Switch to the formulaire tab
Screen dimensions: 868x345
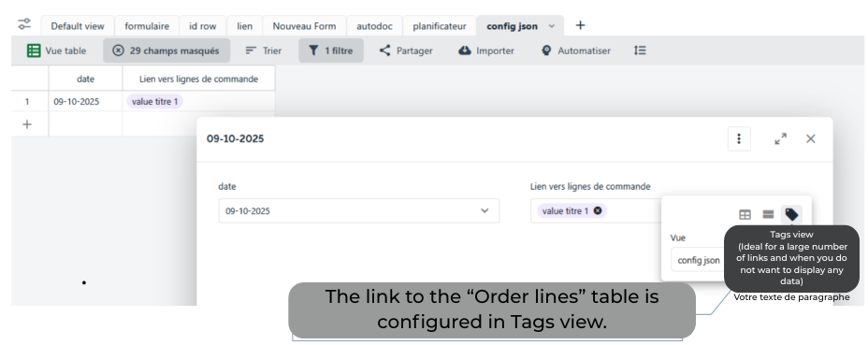(147, 26)
